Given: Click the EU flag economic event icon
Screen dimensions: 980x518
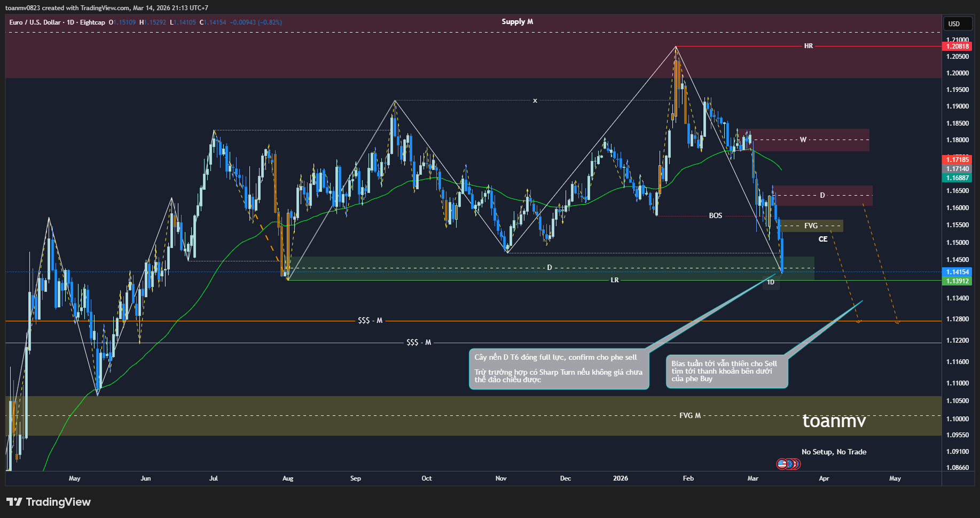Looking at the screenshot, I should (x=789, y=464).
